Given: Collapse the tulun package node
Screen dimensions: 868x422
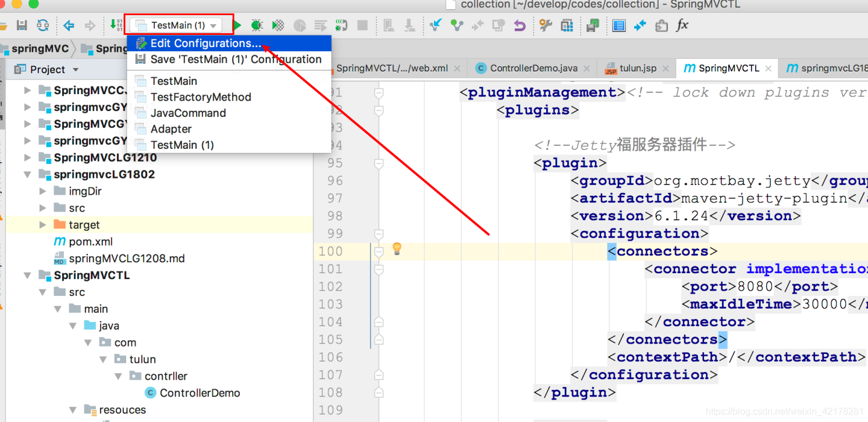Looking at the screenshot, I should (103, 360).
